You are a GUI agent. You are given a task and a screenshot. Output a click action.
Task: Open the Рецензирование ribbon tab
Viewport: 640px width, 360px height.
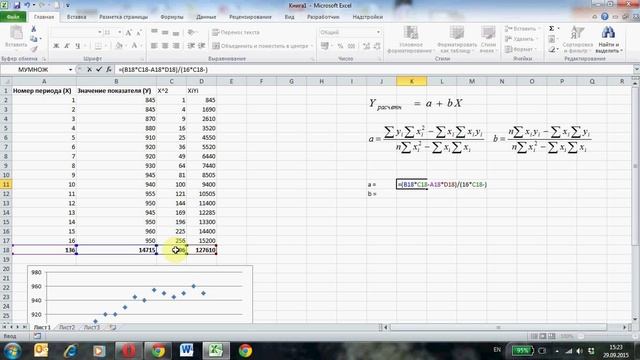pos(250,17)
